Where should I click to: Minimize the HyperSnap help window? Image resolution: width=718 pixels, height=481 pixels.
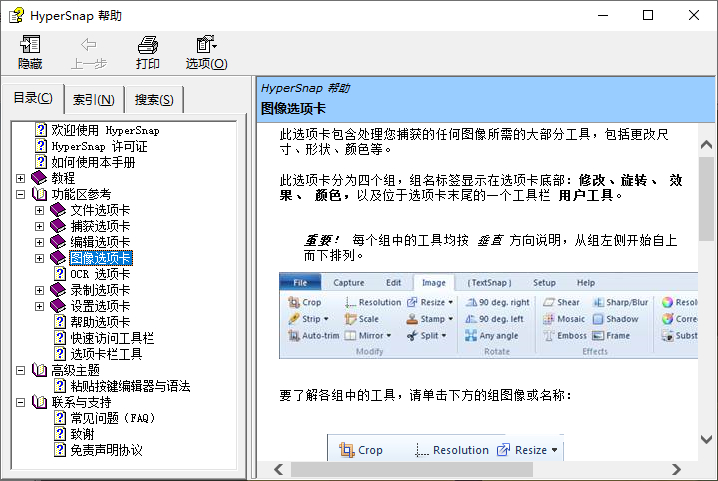tap(603, 15)
